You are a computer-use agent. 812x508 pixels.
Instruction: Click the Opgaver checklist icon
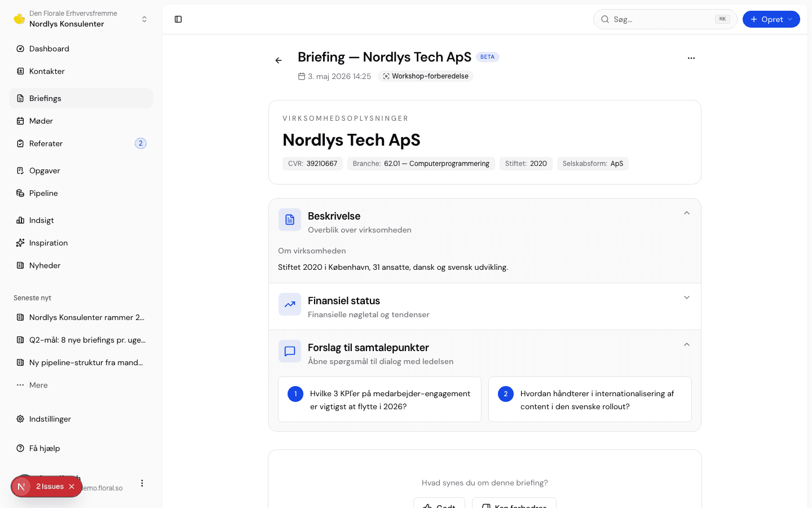pyautogui.click(x=20, y=170)
